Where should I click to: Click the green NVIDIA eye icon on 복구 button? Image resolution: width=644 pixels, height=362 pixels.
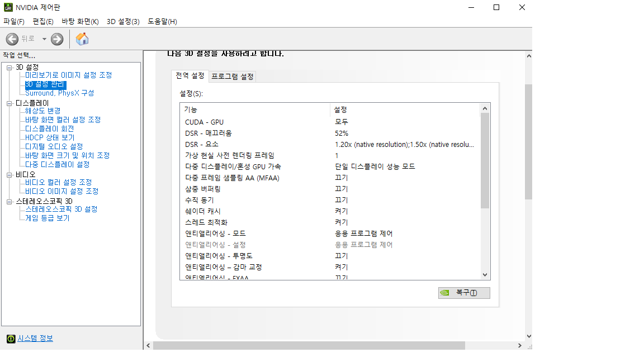pyautogui.click(x=444, y=293)
